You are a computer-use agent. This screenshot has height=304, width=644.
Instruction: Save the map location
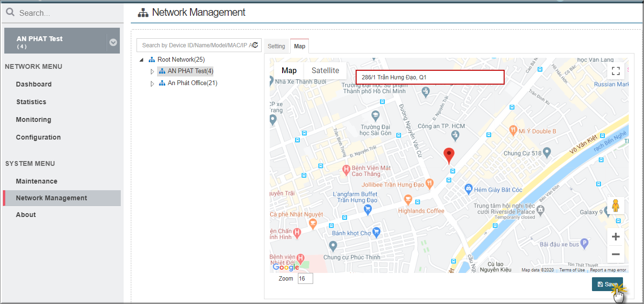607,284
